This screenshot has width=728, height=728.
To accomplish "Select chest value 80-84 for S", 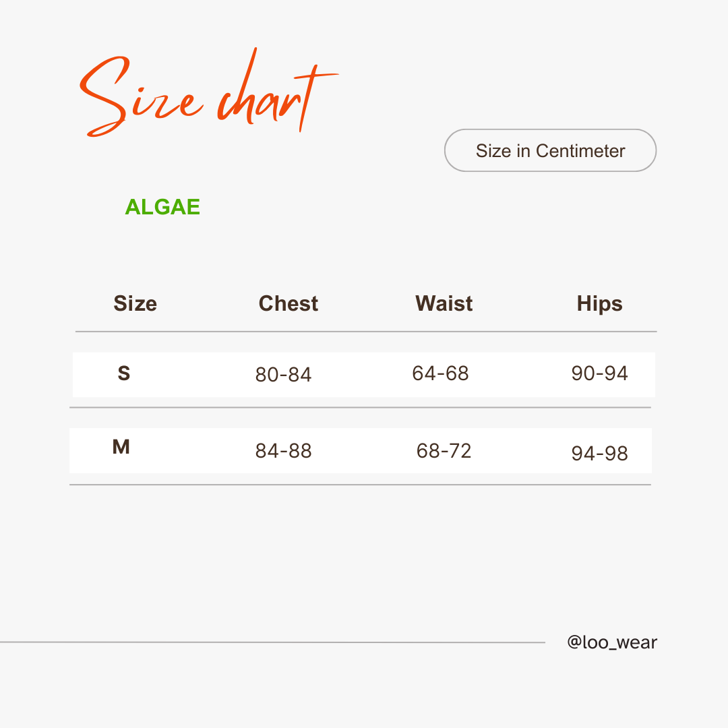I will point(283,375).
